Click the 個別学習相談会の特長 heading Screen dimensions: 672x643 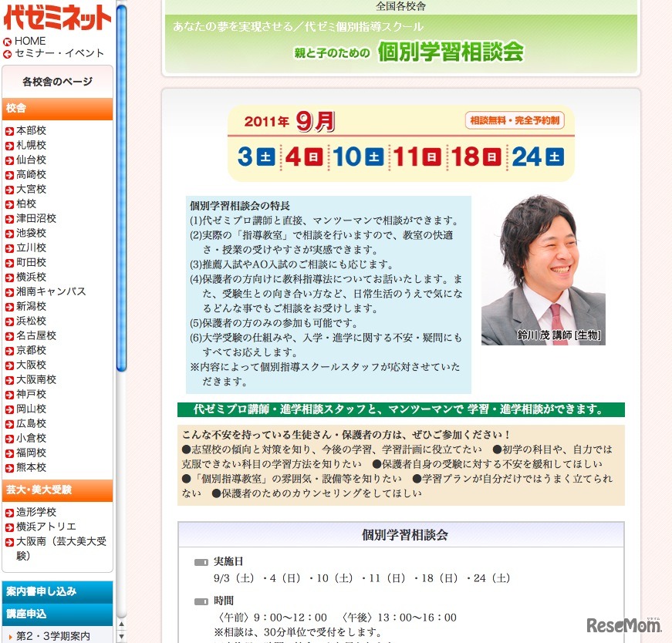click(240, 206)
